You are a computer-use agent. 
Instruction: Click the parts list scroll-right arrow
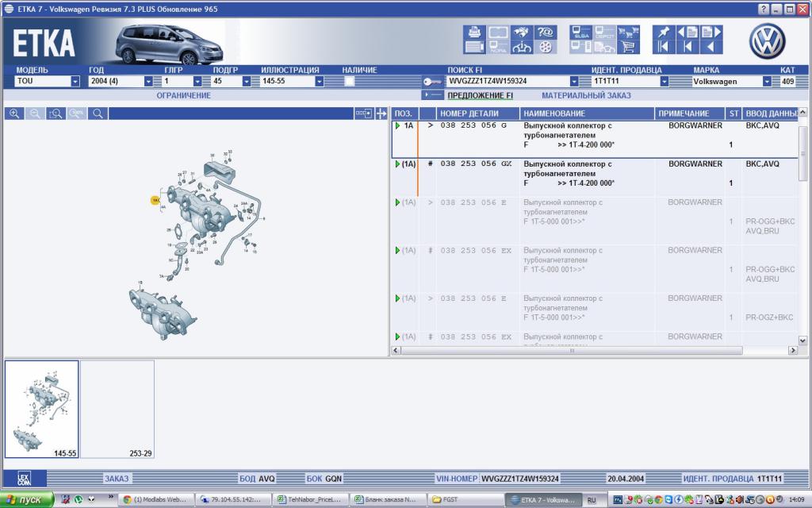793,350
